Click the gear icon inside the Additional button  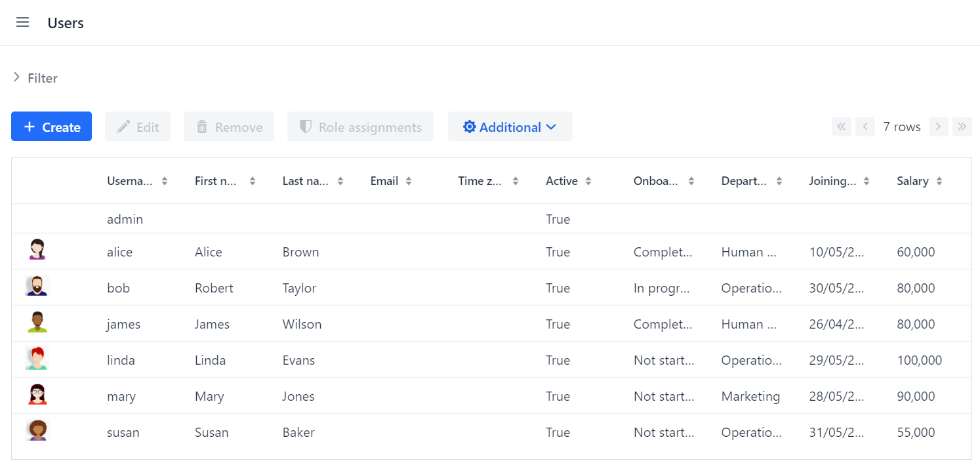470,126
